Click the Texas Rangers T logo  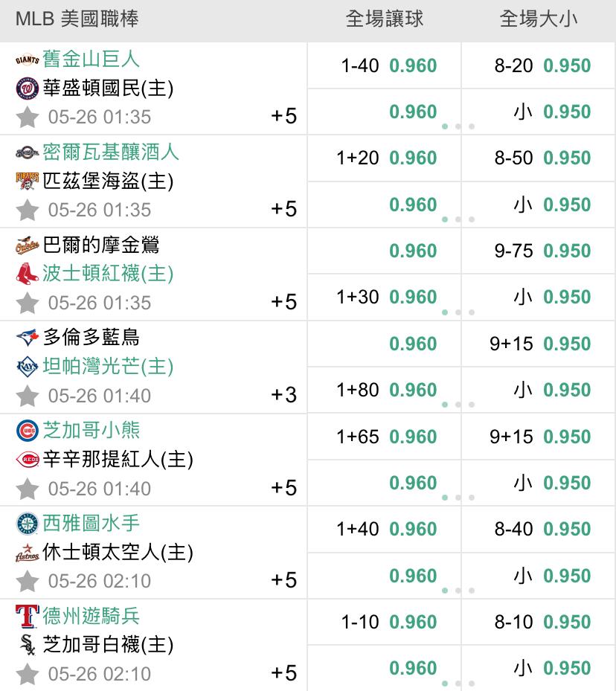coord(28,616)
